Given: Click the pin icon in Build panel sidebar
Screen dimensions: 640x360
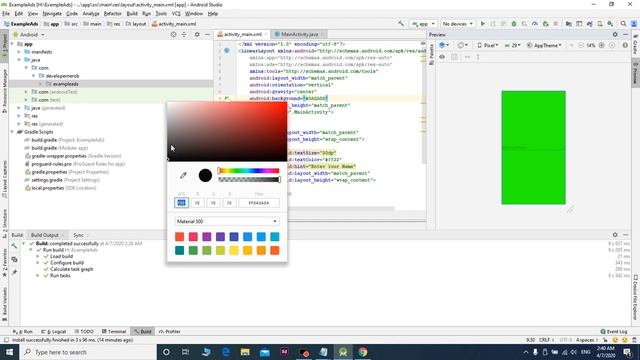Looking at the screenshot, I should (14, 272).
